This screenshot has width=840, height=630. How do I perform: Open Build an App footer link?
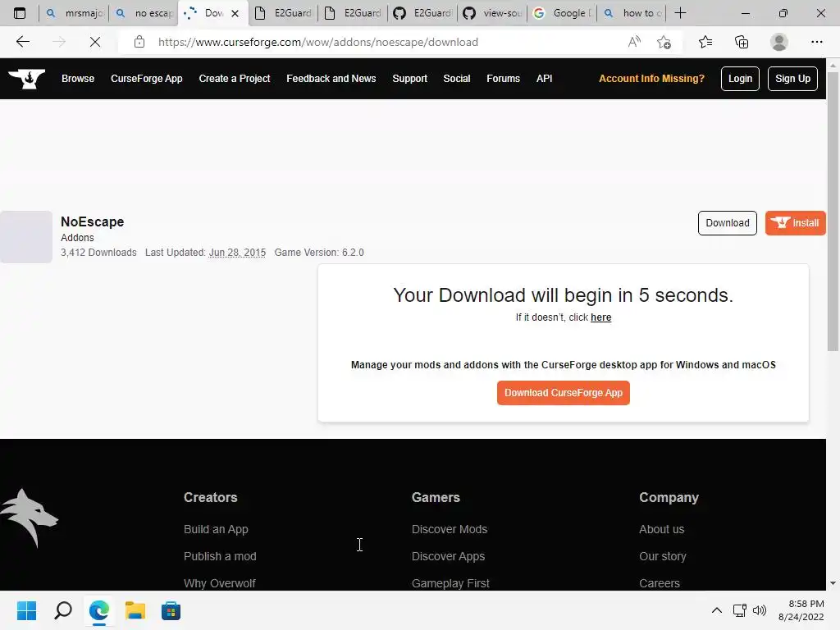click(216, 529)
